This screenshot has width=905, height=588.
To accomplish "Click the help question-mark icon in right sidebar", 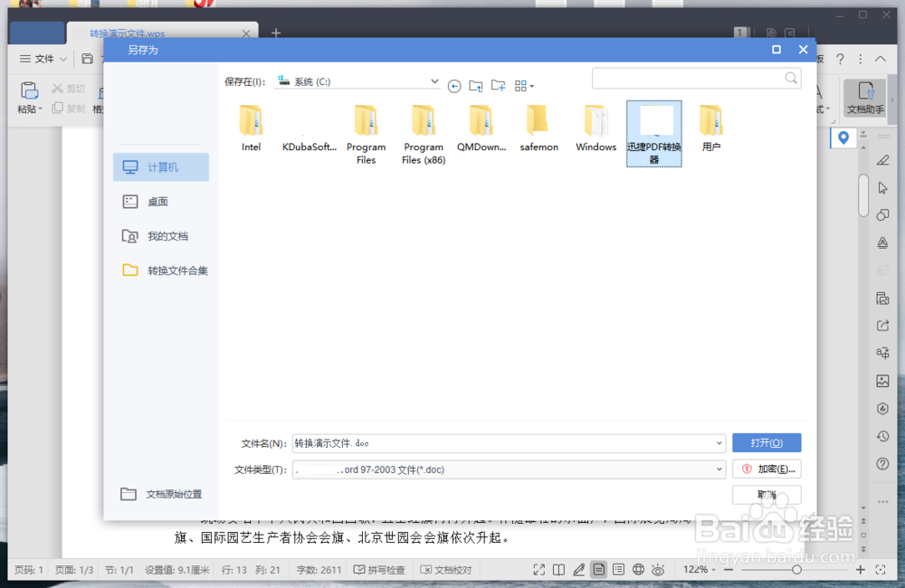I will point(882,464).
